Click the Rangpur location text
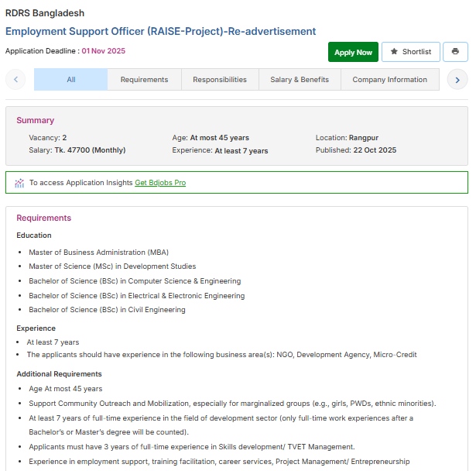Viewport: 476px width, 471px height. [363, 138]
